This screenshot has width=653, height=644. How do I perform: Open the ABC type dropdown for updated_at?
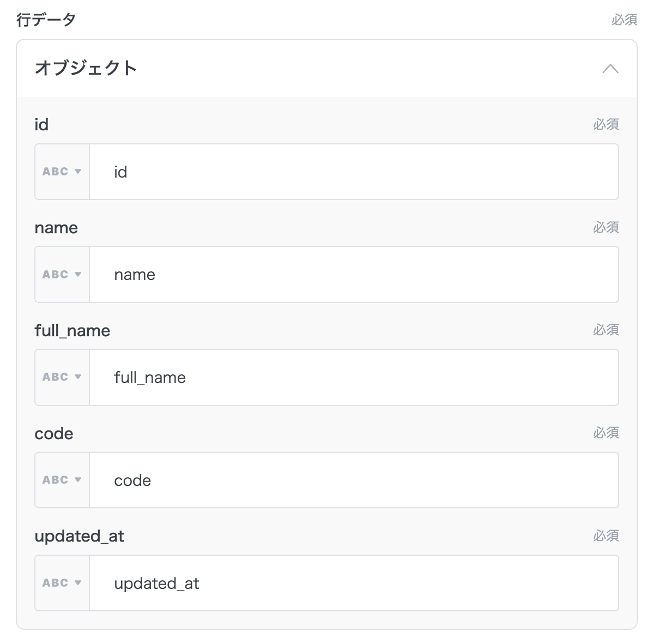[62, 583]
